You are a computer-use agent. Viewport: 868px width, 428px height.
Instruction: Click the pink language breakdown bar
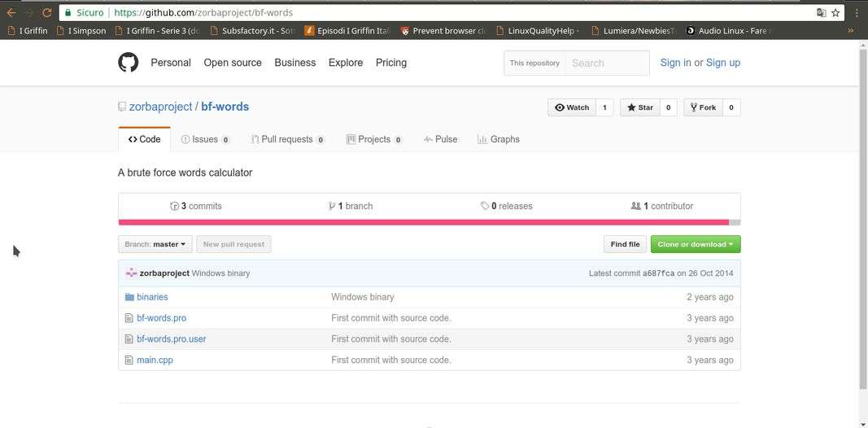point(424,223)
